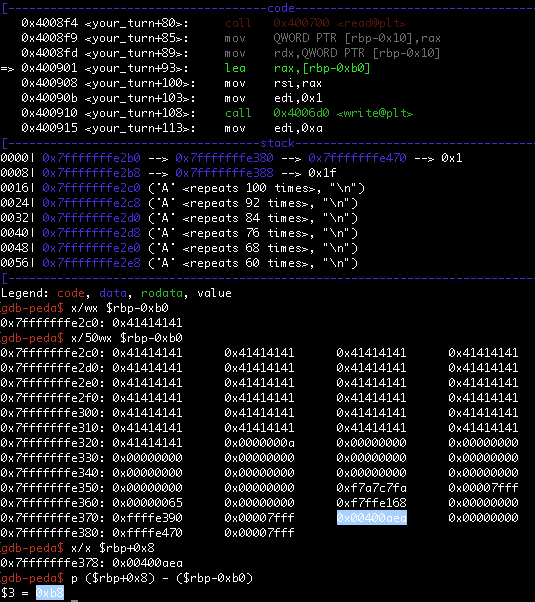Screen dimensions: 535x602
Task: Click the highlighted 0x00400aea value
Action: (x=371, y=518)
